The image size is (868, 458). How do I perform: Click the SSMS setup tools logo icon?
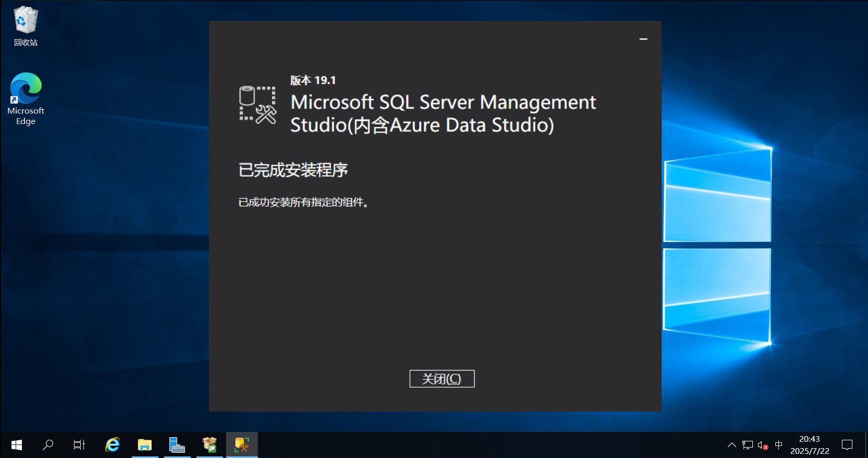point(257,105)
